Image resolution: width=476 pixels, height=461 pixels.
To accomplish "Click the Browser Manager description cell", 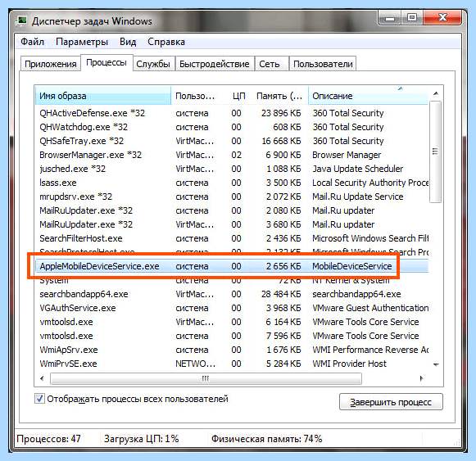I will tap(347, 155).
